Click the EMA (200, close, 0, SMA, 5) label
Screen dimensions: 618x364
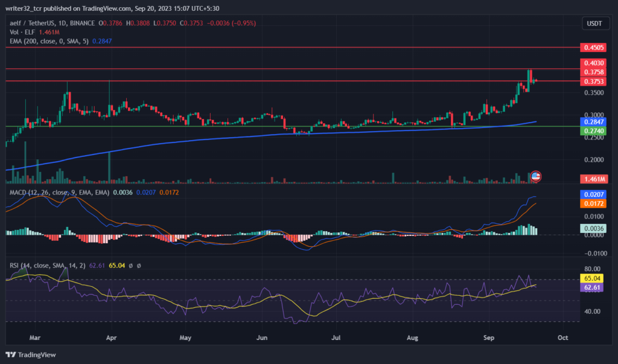[49, 41]
